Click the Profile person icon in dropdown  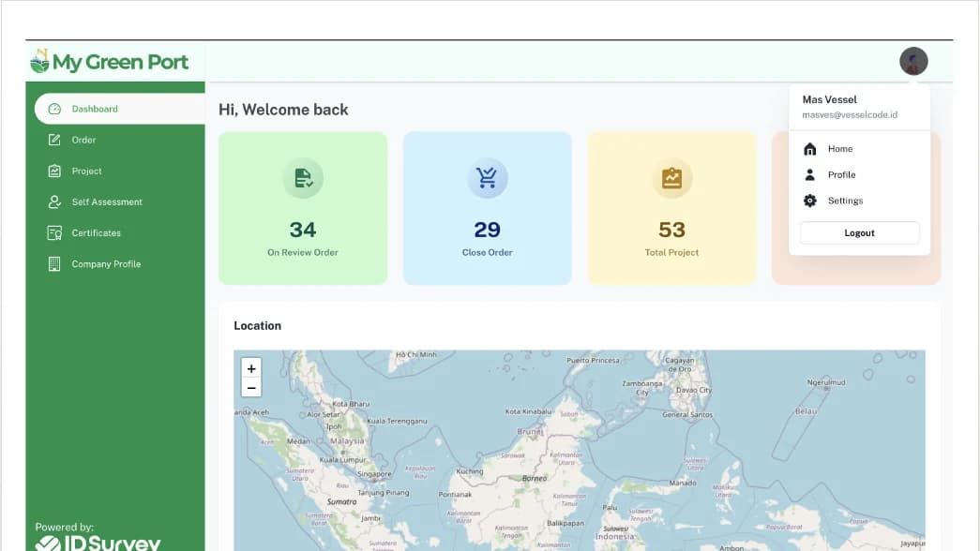pos(810,175)
